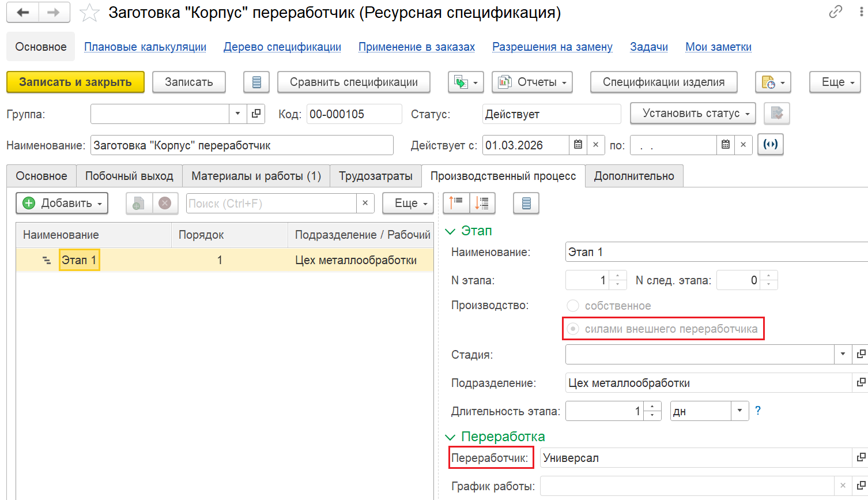This screenshot has width=868, height=500.
Task: Open the Мои заметки link
Action: (x=718, y=47)
